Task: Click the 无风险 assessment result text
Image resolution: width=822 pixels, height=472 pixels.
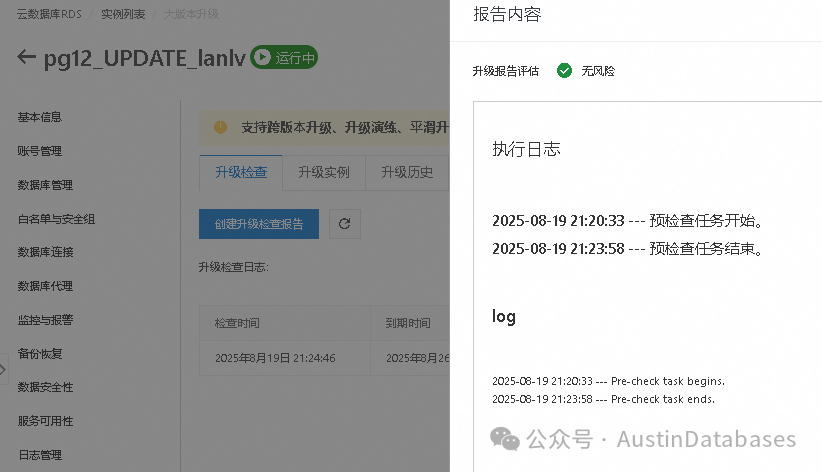Action: click(598, 71)
